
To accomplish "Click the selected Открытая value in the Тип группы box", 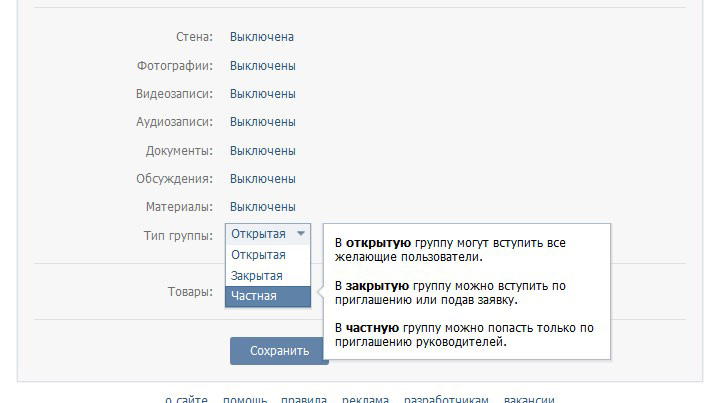I will click(258, 235).
